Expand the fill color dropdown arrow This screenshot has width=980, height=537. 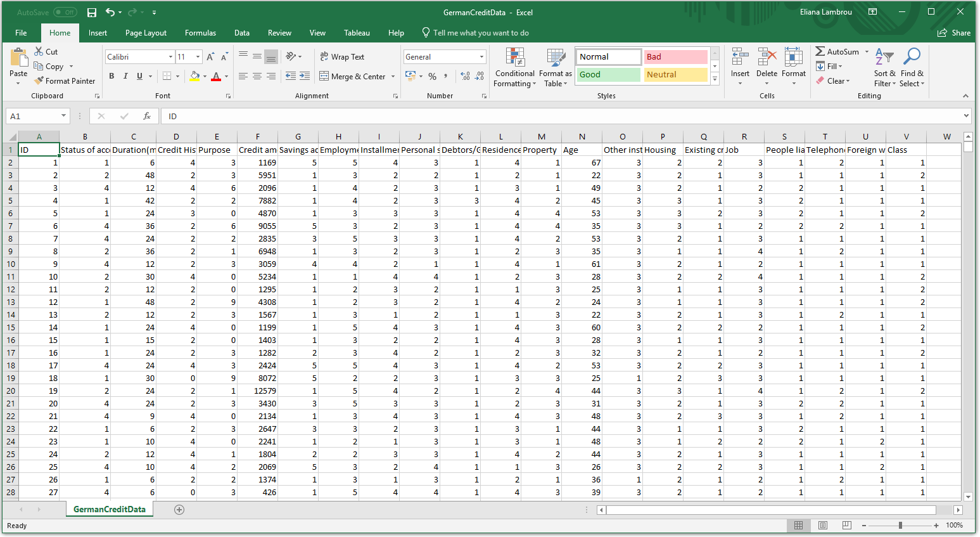205,77
